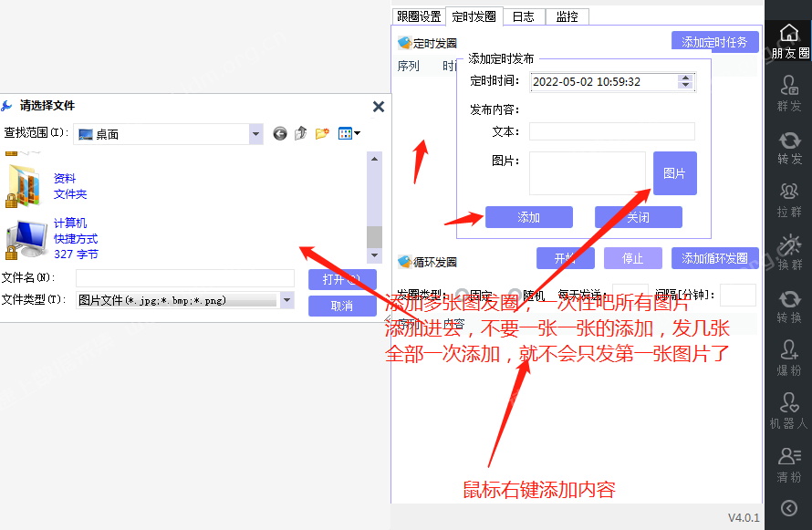The height and width of the screenshot is (530, 812).
Task: Click the 打开 button in file dialog
Action: tap(342, 279)
